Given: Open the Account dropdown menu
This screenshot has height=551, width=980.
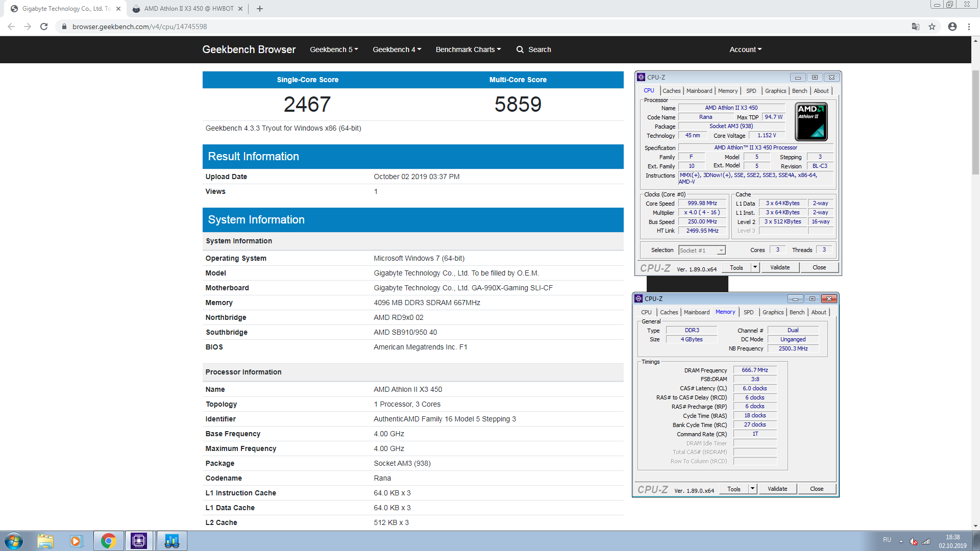Looking at the screenshot, I should coord(745,49).
